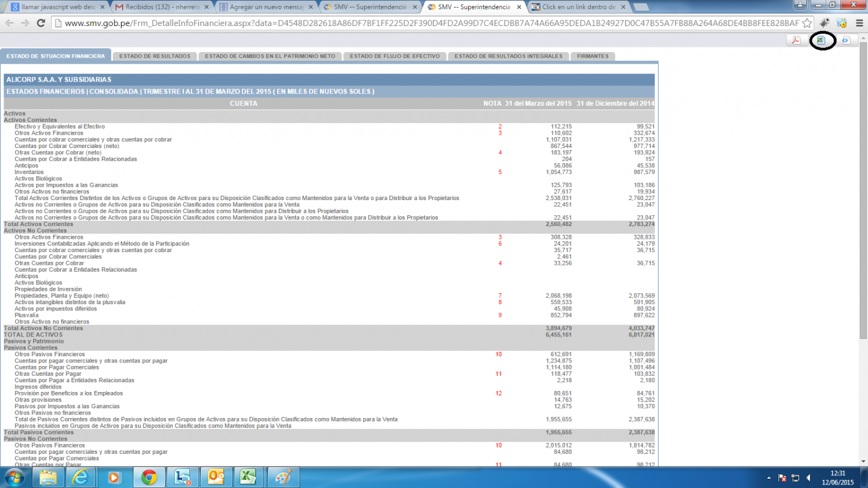868x488 pixels.
Task: Bookmark this page with the star
Action: (807, 23)
